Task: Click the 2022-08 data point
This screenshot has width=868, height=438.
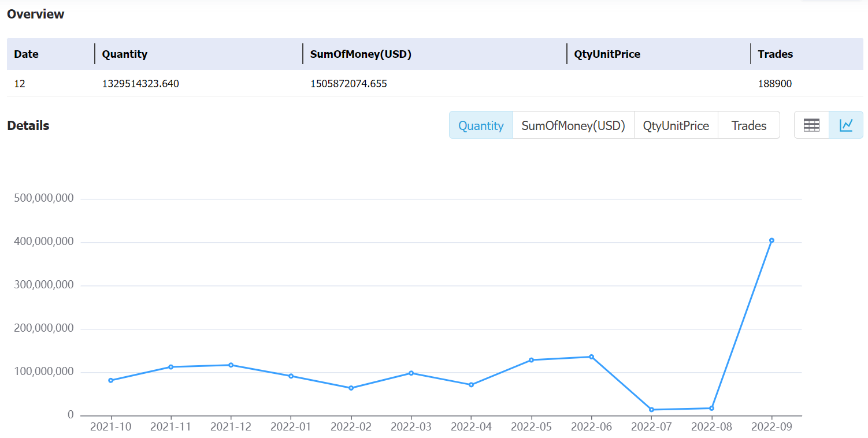Action: click(711, 408)
